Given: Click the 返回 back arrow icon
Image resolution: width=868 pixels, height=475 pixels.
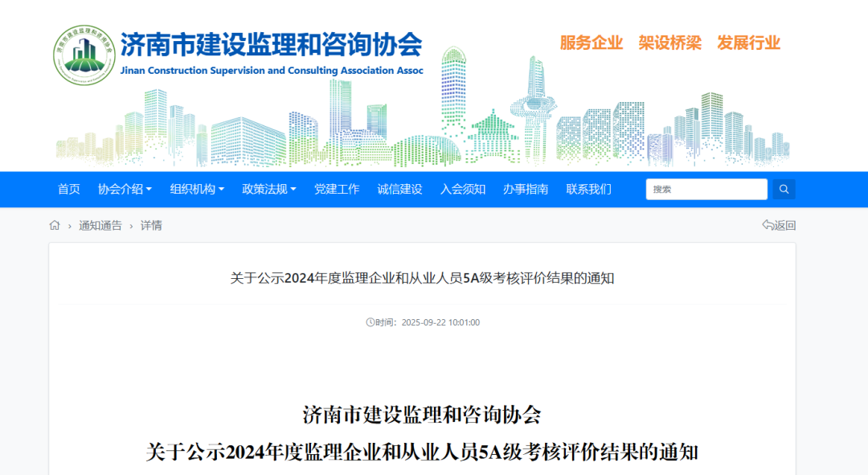Looking at the screenshot, I should 768,226.
